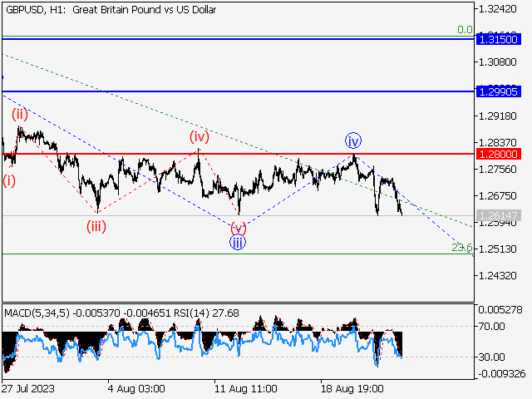
Task: Click the 18 Aug 19:00 time label
Action: (x=352, y=388)
